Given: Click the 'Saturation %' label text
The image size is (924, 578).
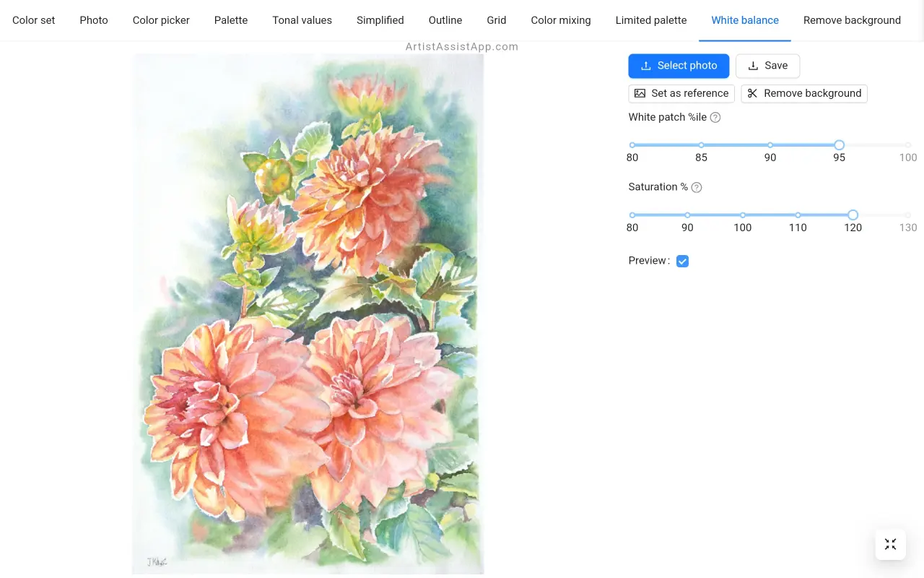Looking at the screenshot, I should [x=658, y=187].
